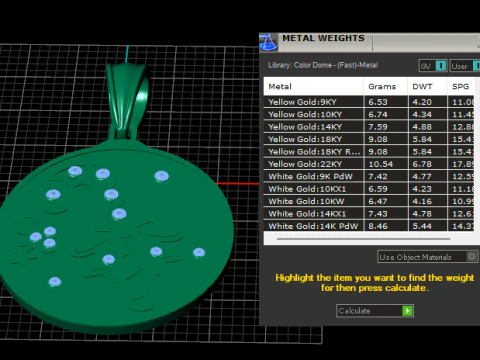The height and width of the screenshot is (360, 480).
Task: Select the Yellow Gold:18KY row
Action: click(369, 139)
